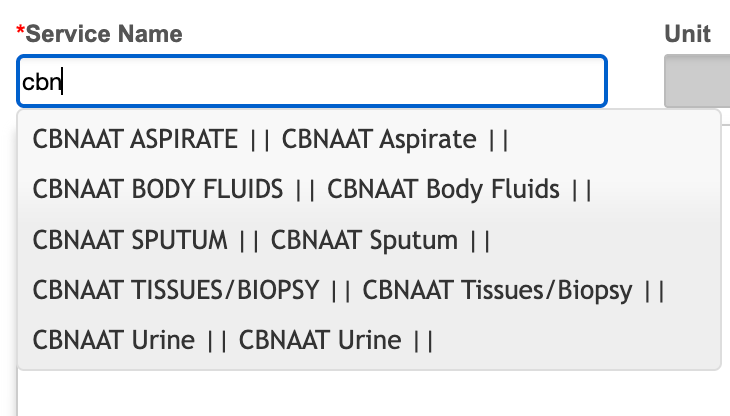The width and height of the screenshot is (730, 416).
Task: Click trailing separator of the Tissues/Biopsy row
Action: (x=655, y=290)
